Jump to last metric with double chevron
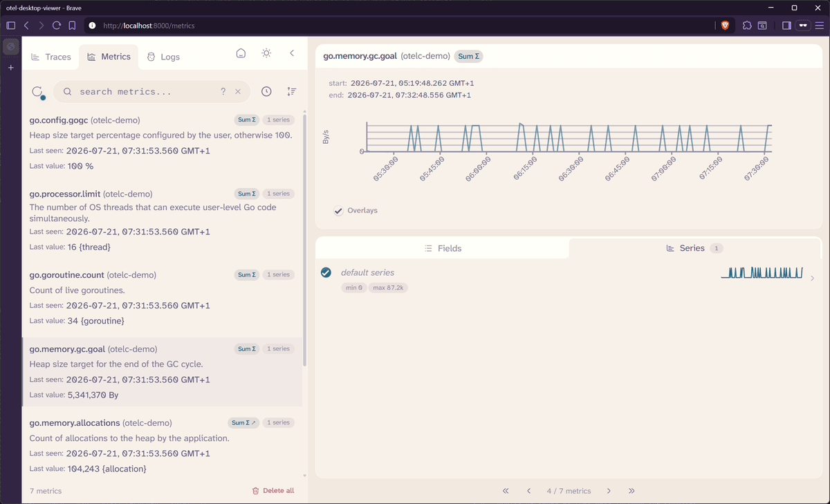This screenshot has width=830, height=504. (x=631, y=491)
